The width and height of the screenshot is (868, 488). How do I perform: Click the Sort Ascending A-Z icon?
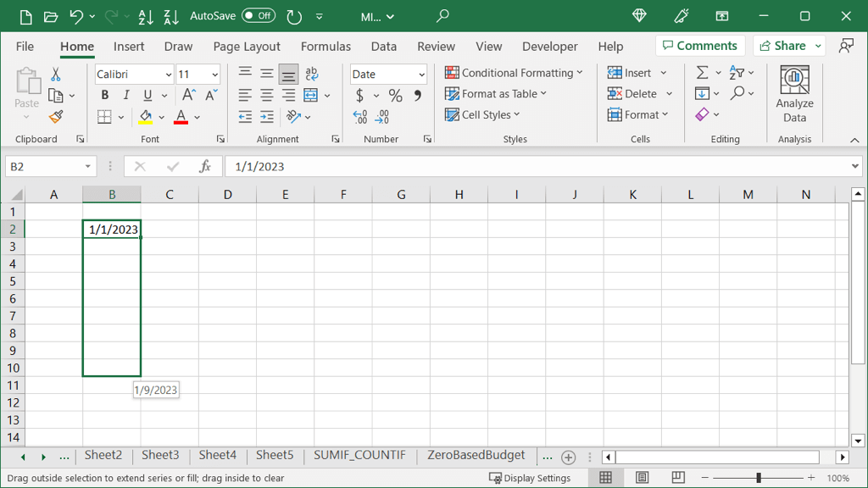coord(145,16)
